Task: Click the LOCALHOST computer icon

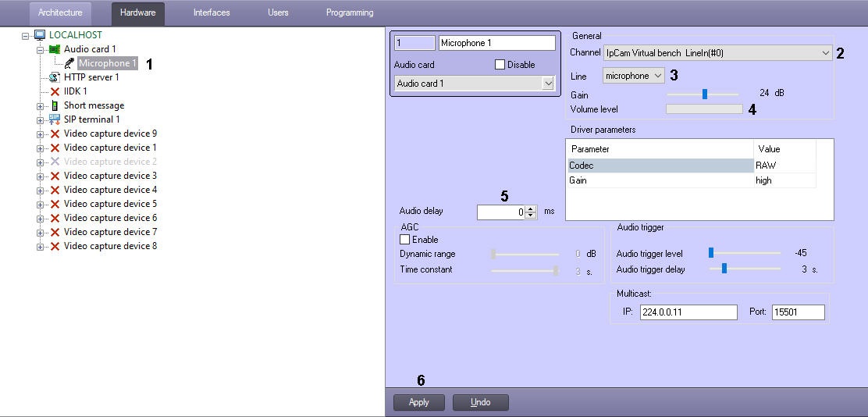Action: pos(40,35)
